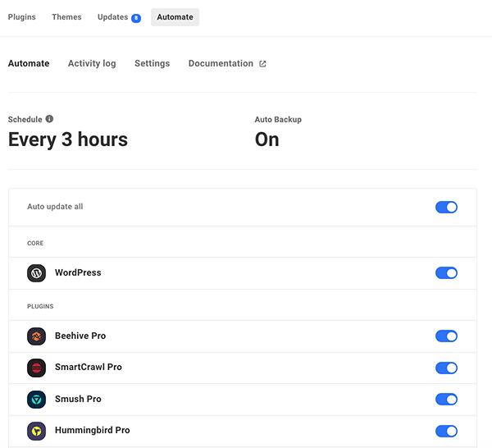The width and height of the screenshot is (492, 448).
Task: Open the Updates tab
Action: (112, 17)
